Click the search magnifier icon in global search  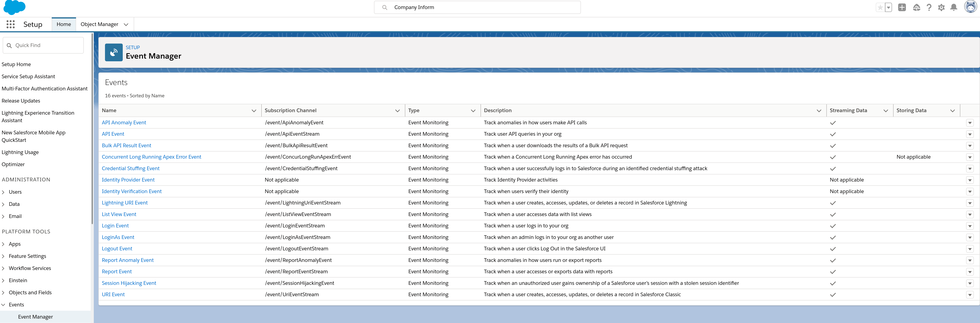pos(385,7)
